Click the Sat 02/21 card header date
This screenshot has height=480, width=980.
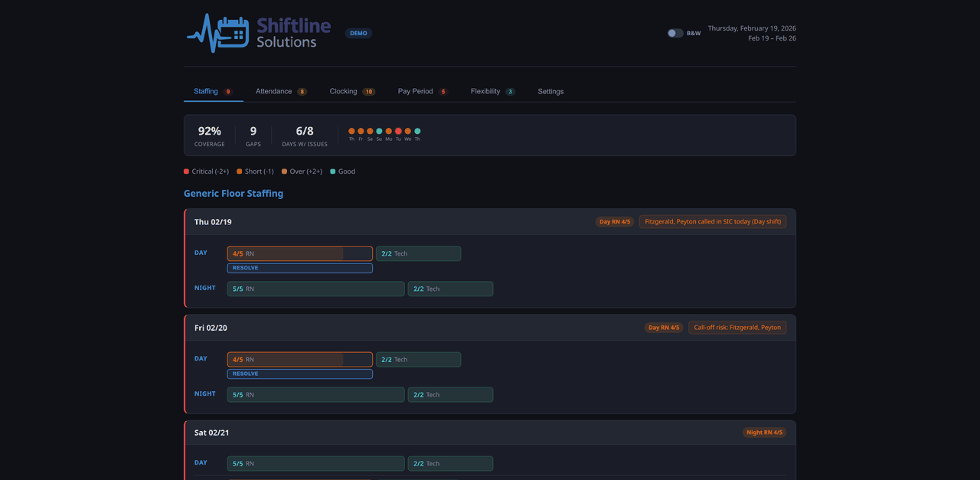(212, 433)
